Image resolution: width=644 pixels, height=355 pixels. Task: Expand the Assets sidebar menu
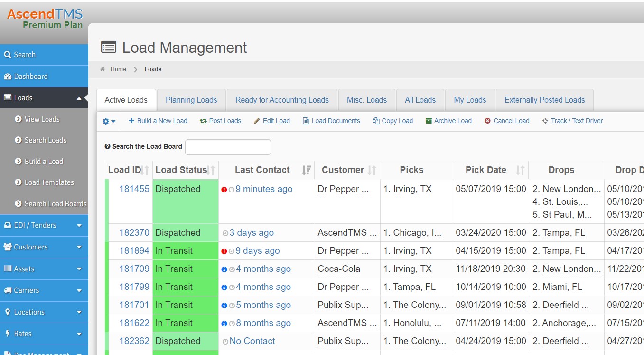[44, 269]
